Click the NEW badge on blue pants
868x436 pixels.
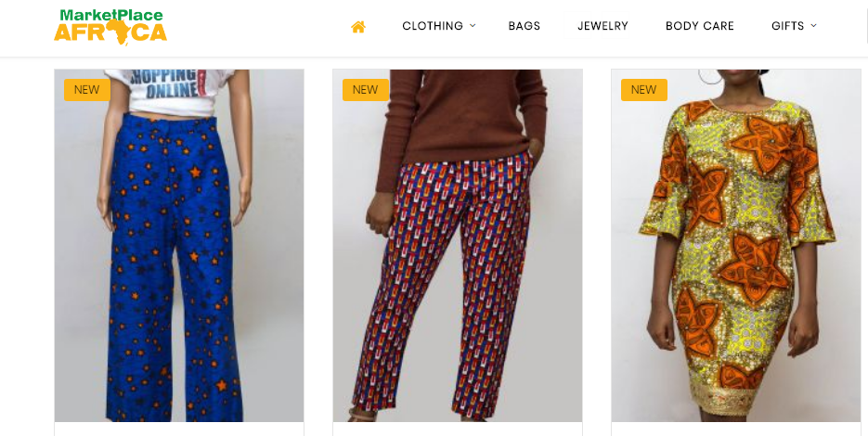tap(87, 90)
